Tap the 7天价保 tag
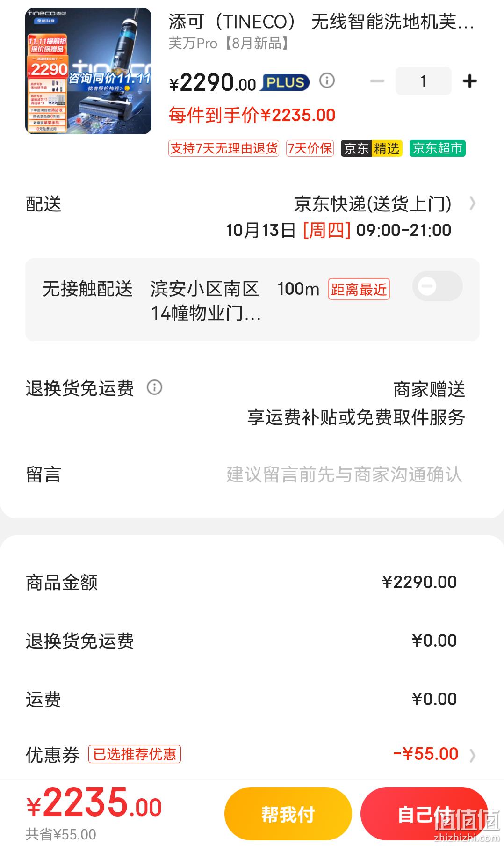Image resolution: width=504 pixels, height=846 pixels. click(x=310, y=148)
